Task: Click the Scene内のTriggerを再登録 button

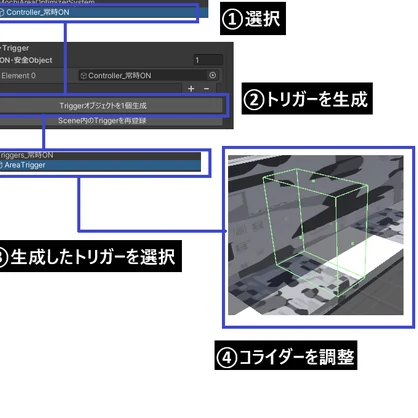Action: 111,121
